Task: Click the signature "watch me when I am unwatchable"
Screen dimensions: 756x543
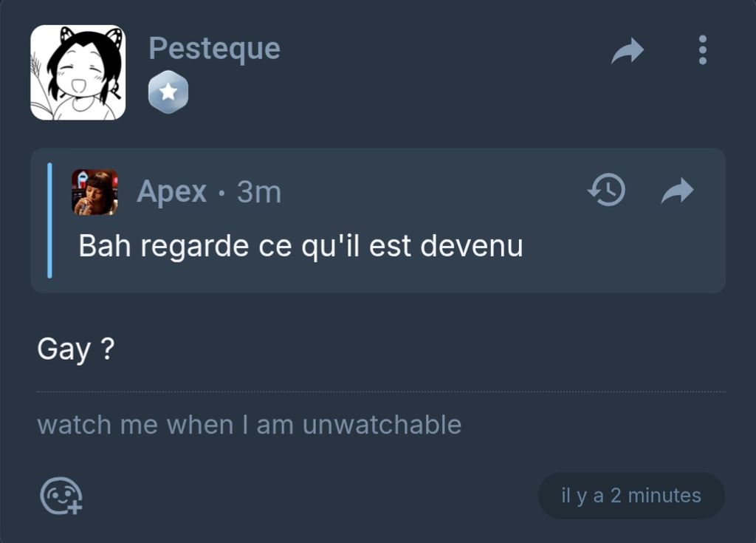Action: click(x=249, y=425)
